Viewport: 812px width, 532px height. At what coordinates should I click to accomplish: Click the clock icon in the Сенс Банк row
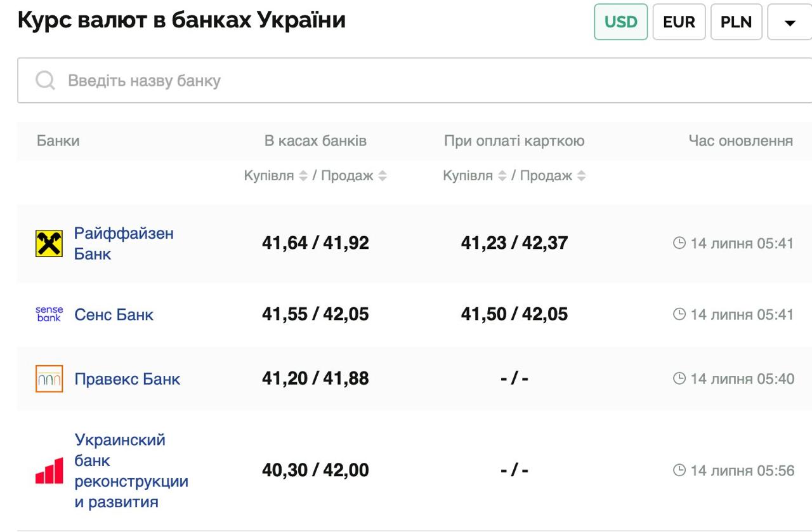678,314
